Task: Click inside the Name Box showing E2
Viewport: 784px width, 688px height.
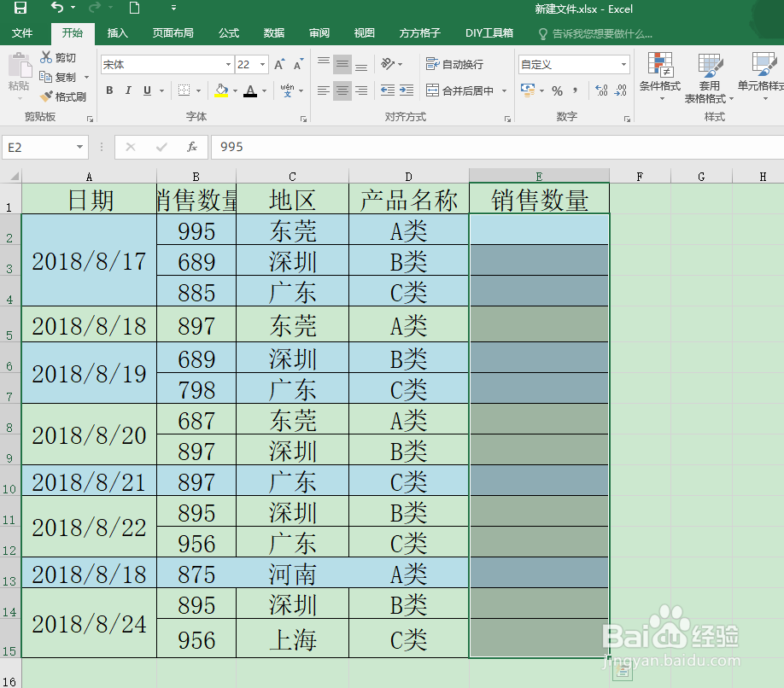Action: (x=38, y=147)
